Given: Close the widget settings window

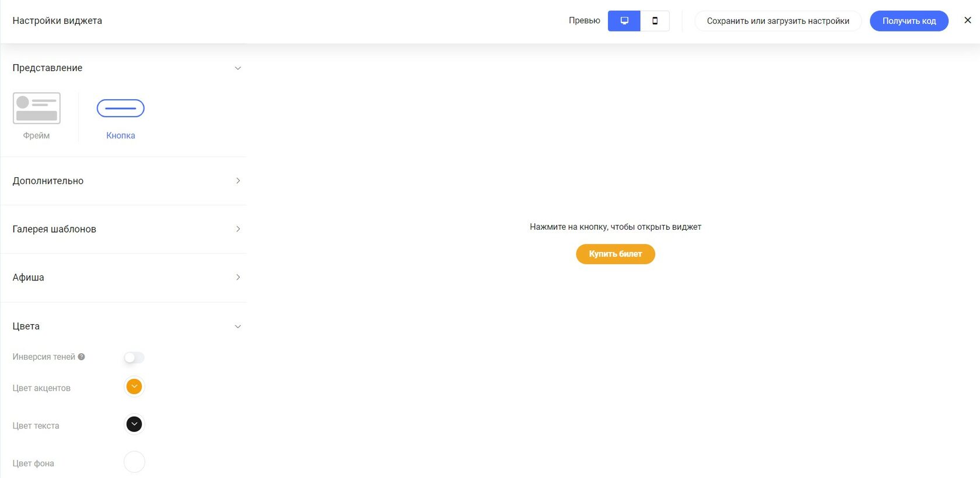Looking at the screenshot, I should tap(968, 20).
